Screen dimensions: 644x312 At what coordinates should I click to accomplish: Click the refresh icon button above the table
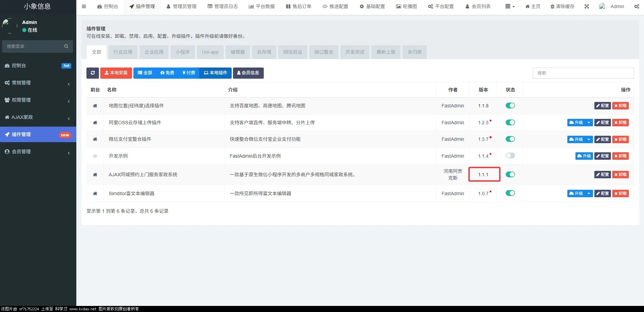pos(93,73)
